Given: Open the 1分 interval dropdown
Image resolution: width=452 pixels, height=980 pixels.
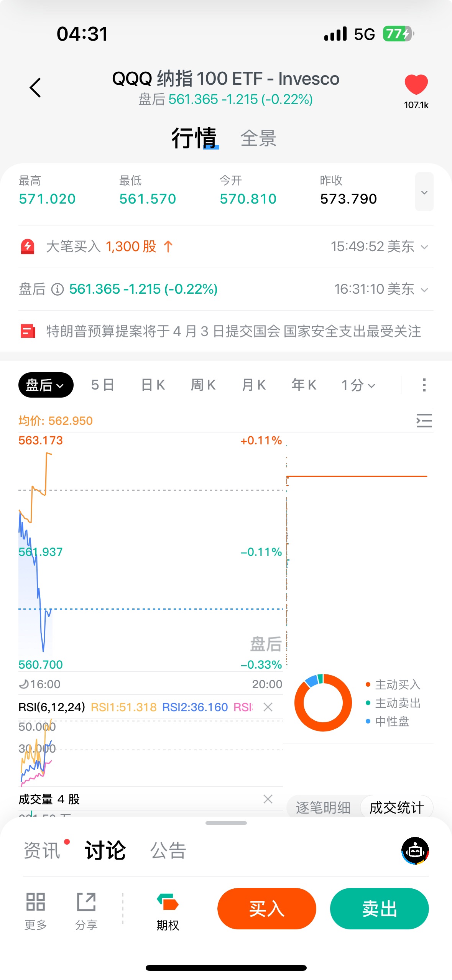Looking at the screenshot, I should [x=358, y=385].
